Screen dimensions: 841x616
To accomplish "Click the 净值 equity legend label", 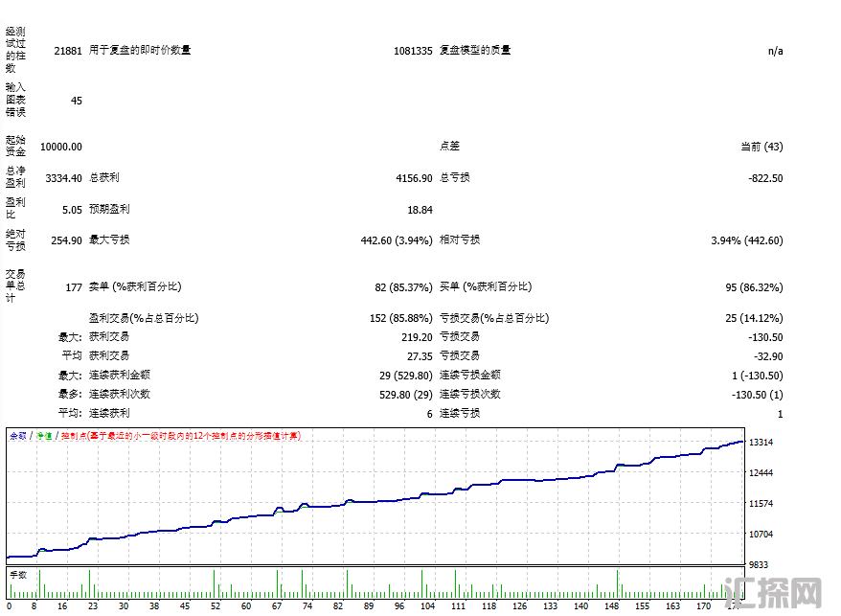I will click(x=44, y=436).
